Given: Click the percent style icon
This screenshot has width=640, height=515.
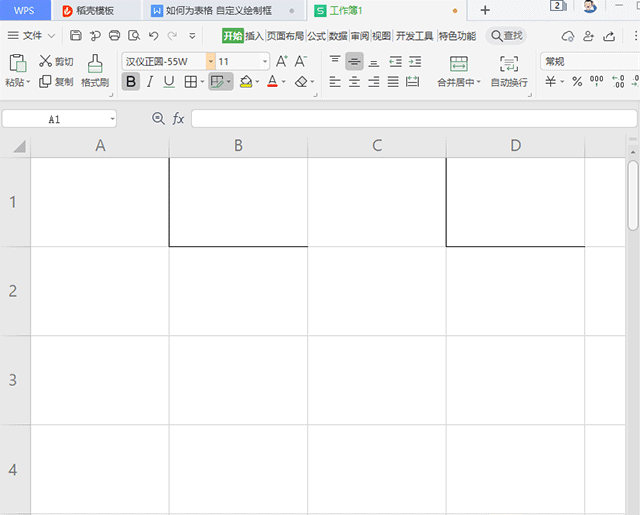Looking at the screenshot, I should pyautogui.click(x=577, y=82).
